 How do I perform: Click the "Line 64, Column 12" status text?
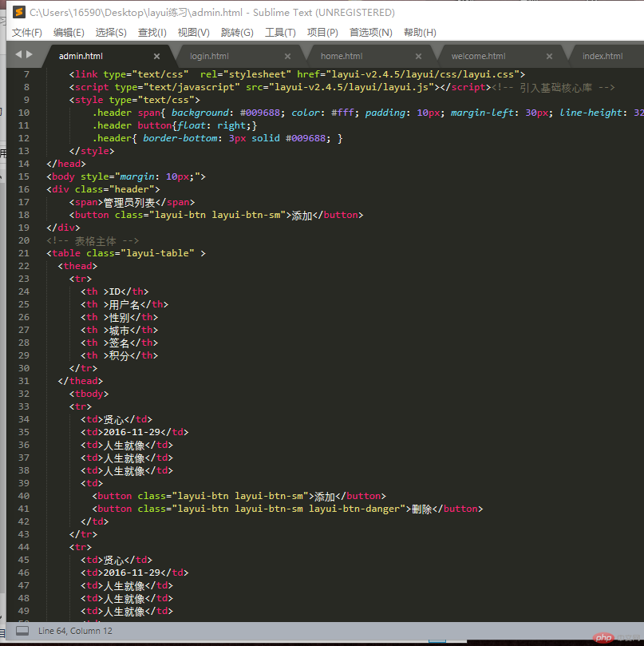pyautogui.click(x=75, y=631)
